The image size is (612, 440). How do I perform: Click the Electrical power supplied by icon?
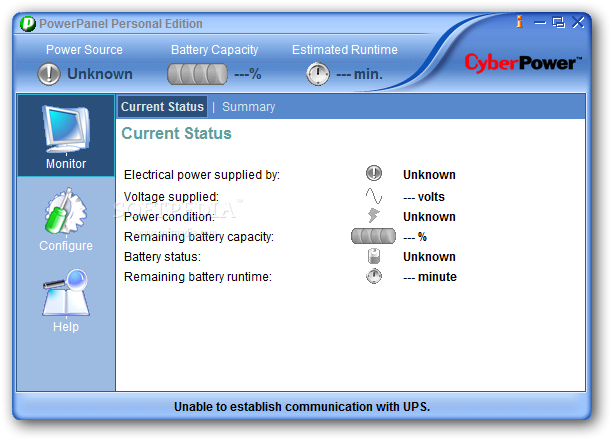pyautogui.click(x=374, y=173)
